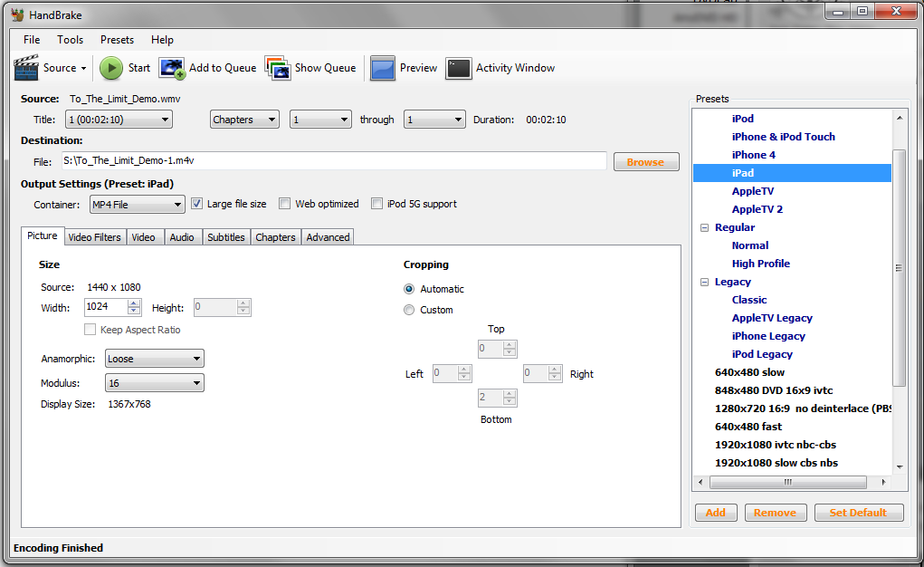Collapse the Legacy presets group
The width and height of the screenshot is (924, 567).
tap(704, 282)
